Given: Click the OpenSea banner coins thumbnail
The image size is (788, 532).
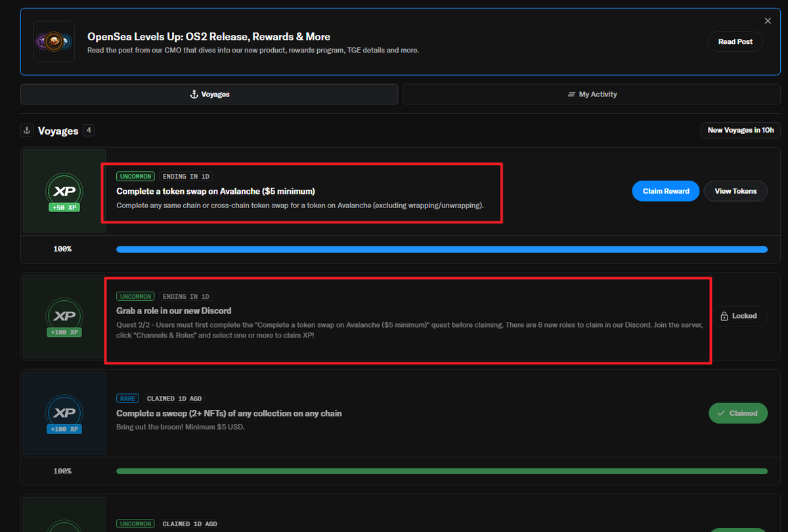Looking at the screenshot, I should pyautogui.click(x=54, y=41).
